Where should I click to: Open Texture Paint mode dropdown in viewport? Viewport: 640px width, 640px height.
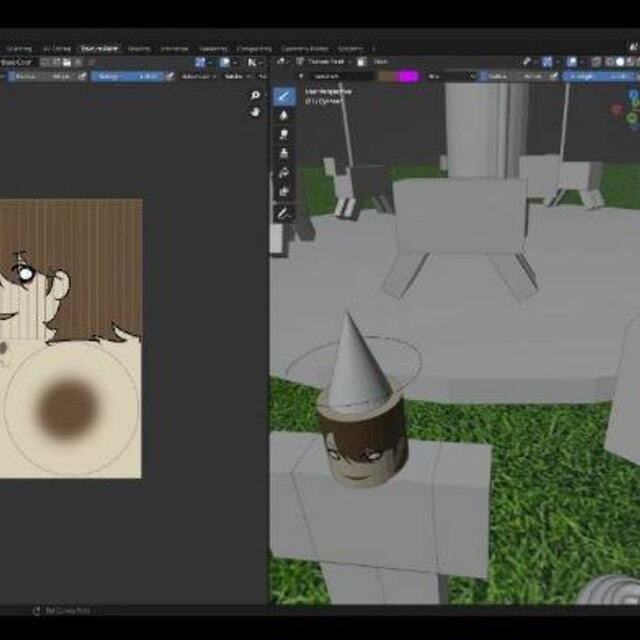[x=325, y=62]
